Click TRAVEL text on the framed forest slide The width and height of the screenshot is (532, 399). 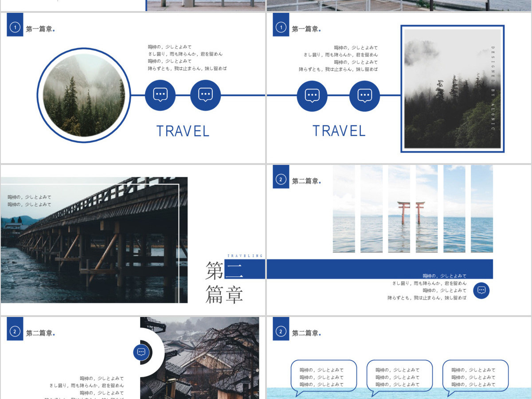339,131
